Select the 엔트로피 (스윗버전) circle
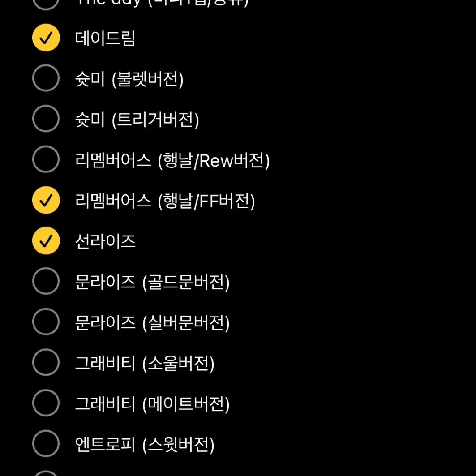 (x=46, y=444)
